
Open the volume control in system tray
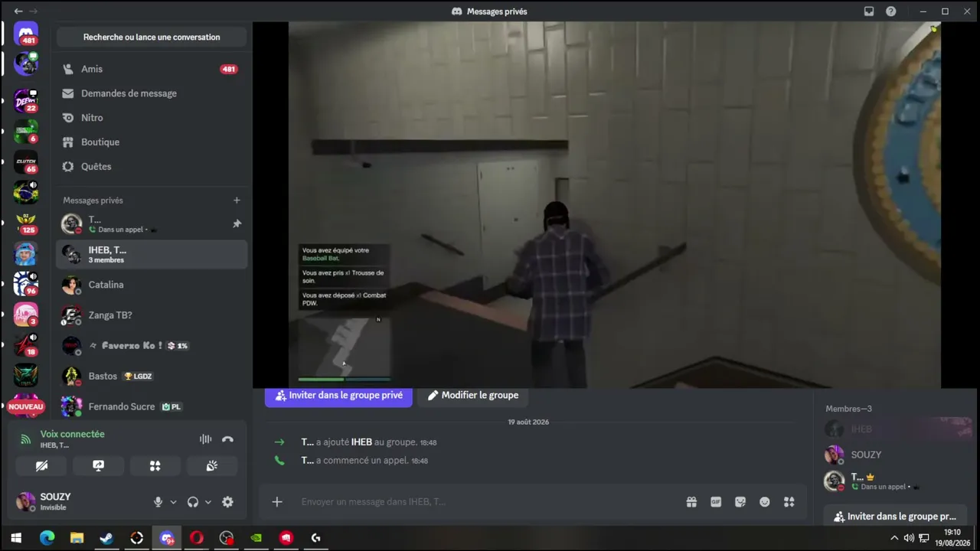pyautogui.click(x=909, y=538)
